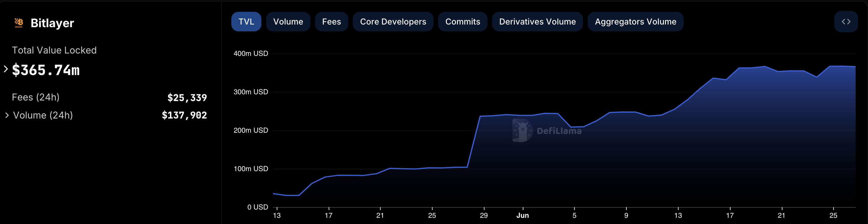Click the $365.74m TVL value
The height and width of the screenshot is (224, 868).
(x=46, y=70)
